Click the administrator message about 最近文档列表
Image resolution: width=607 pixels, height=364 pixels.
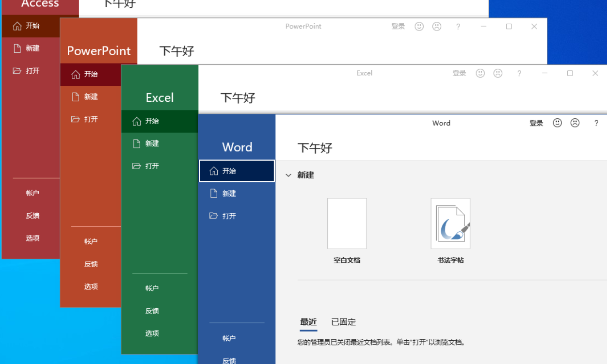(382, 342)
